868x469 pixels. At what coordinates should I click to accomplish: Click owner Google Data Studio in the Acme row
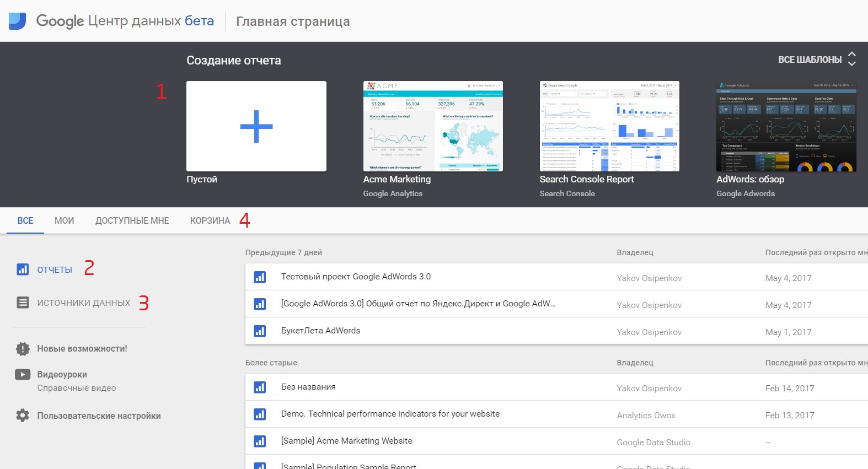click(x=653, y=443)
